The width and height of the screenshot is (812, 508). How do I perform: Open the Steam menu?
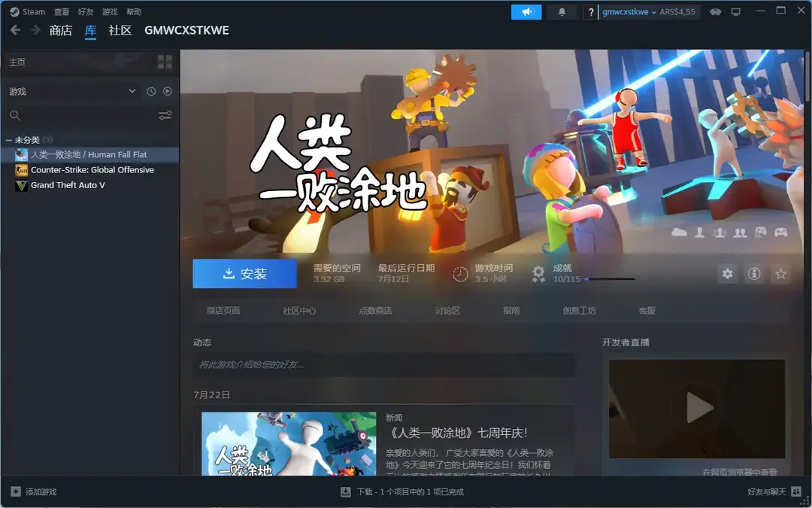pos(34,12)
